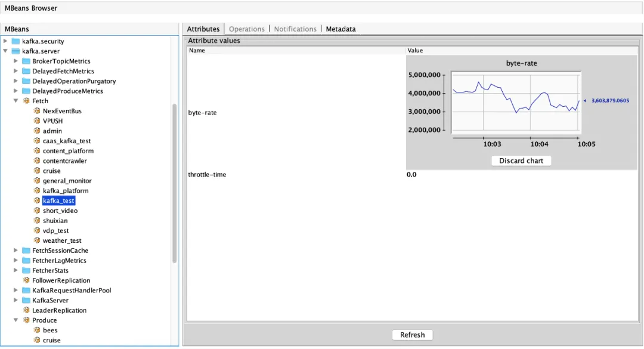This screenshot has height=349, width=644.
Task: Click the caas_kafka_test bean icon
Action: point(36,141)
